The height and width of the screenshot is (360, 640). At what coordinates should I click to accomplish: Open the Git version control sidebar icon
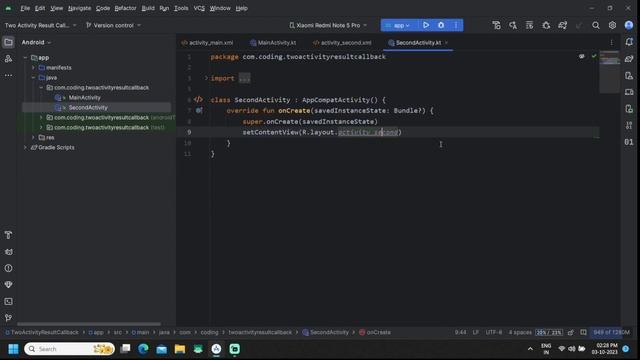pos(8,318)
